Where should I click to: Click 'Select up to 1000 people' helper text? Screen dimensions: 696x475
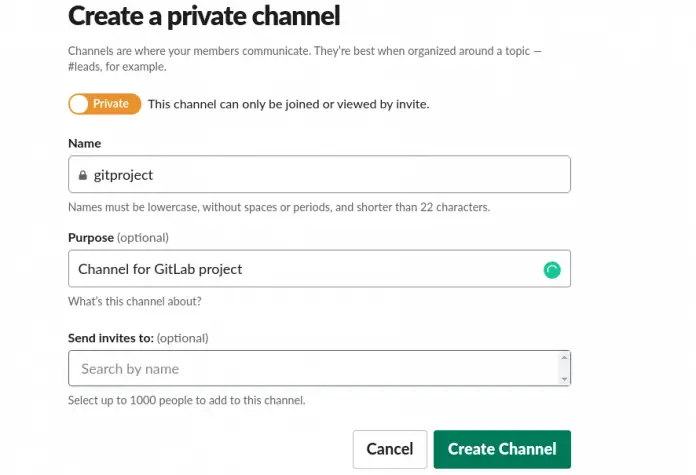click(186, 400)
